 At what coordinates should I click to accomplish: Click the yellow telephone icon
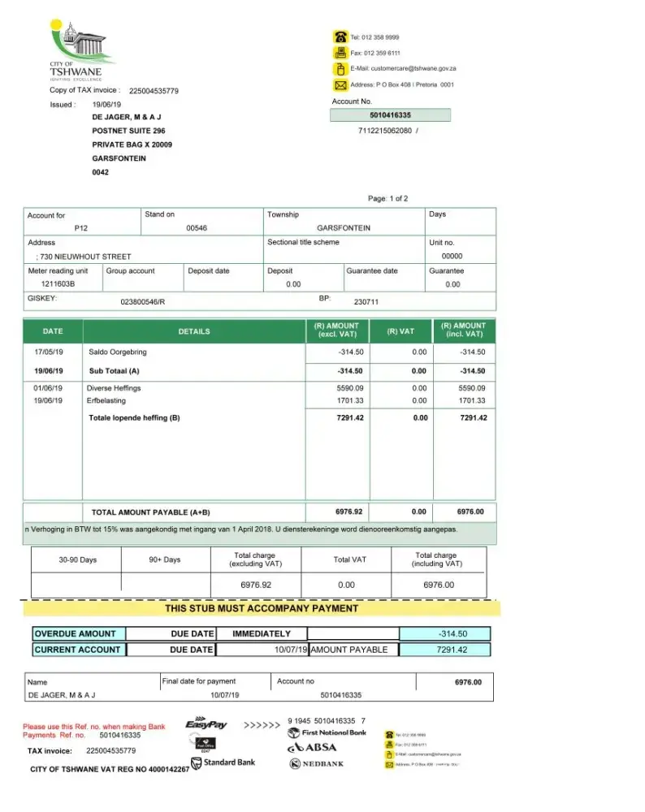pyautogui.click(x=340, y=37)
